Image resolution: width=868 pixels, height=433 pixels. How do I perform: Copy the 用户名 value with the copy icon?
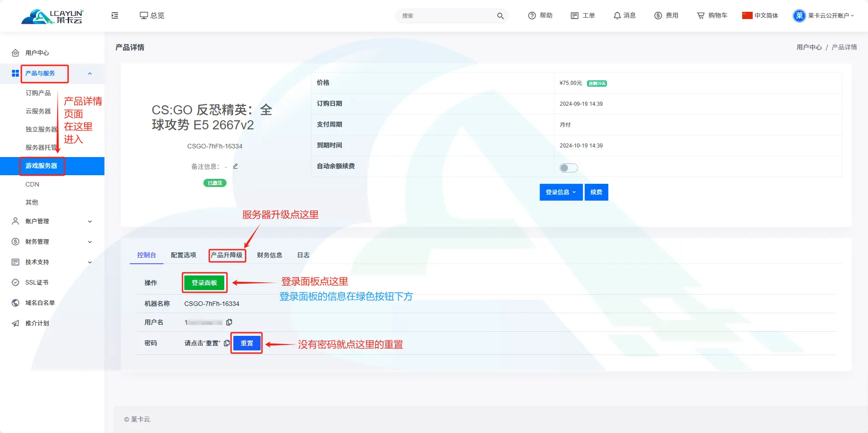coord(229,322)
